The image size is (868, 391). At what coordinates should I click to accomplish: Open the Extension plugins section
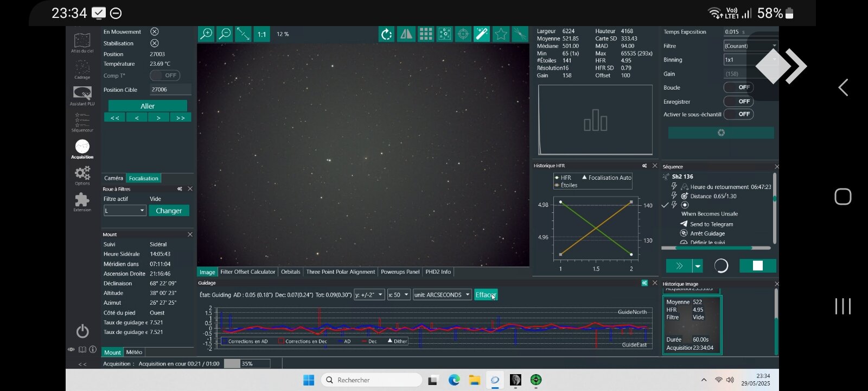point(82,201)
